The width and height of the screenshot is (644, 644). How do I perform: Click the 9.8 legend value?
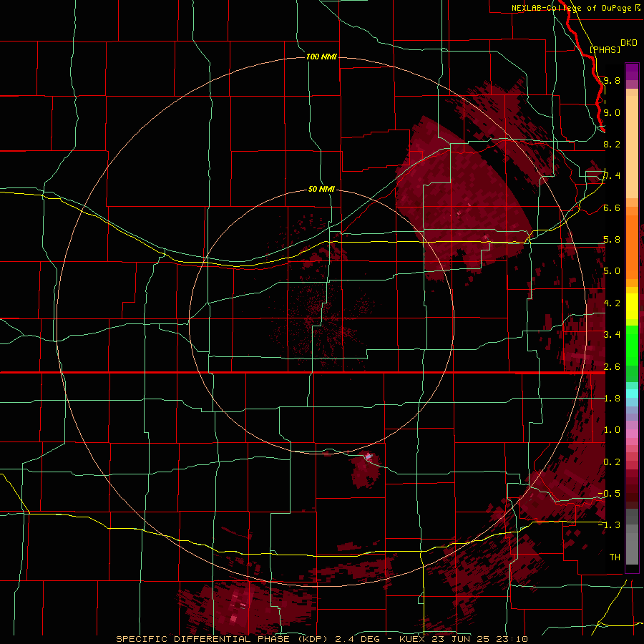pos(612,80)
